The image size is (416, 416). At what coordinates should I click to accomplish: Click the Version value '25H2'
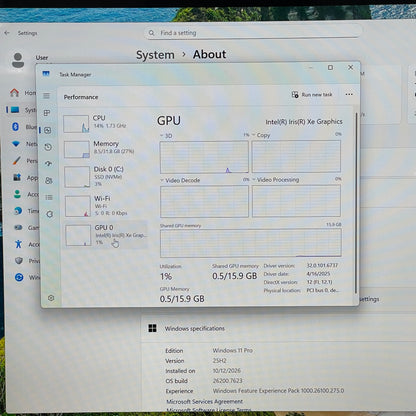click(x=220, y=361)
